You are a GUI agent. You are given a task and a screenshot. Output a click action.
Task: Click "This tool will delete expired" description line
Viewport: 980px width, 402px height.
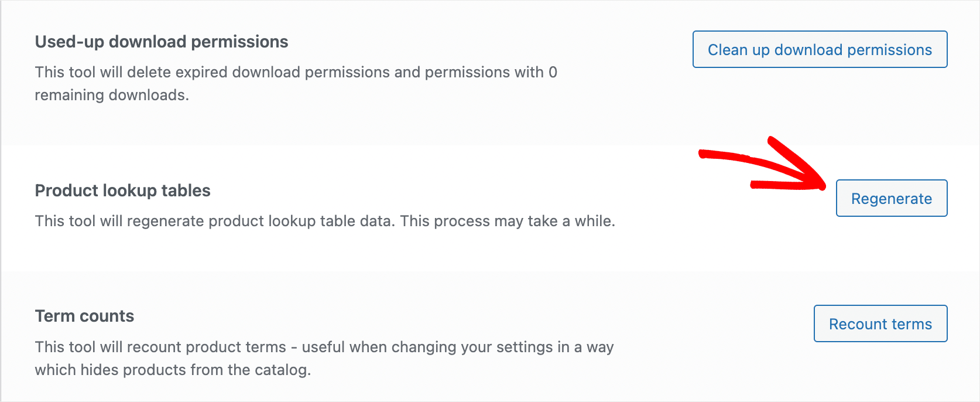coord(296,73)
